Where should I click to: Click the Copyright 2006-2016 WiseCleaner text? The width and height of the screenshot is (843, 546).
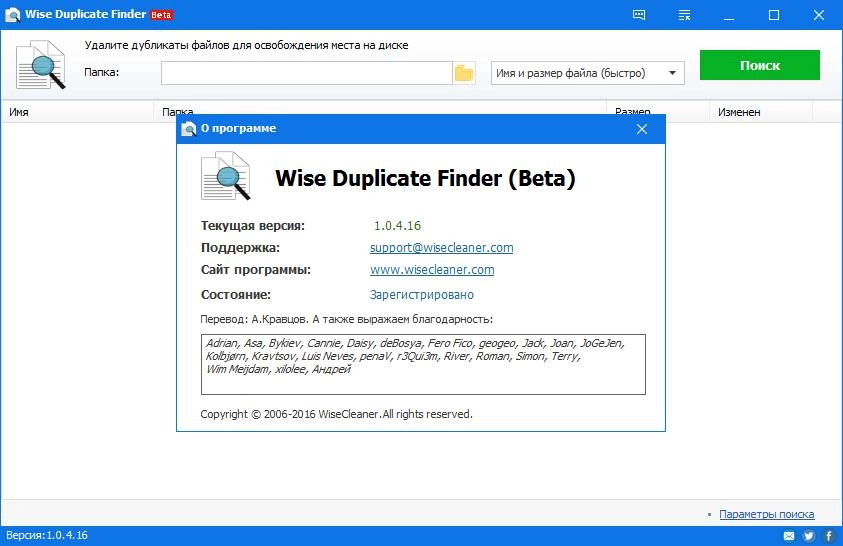coord(337,414)
